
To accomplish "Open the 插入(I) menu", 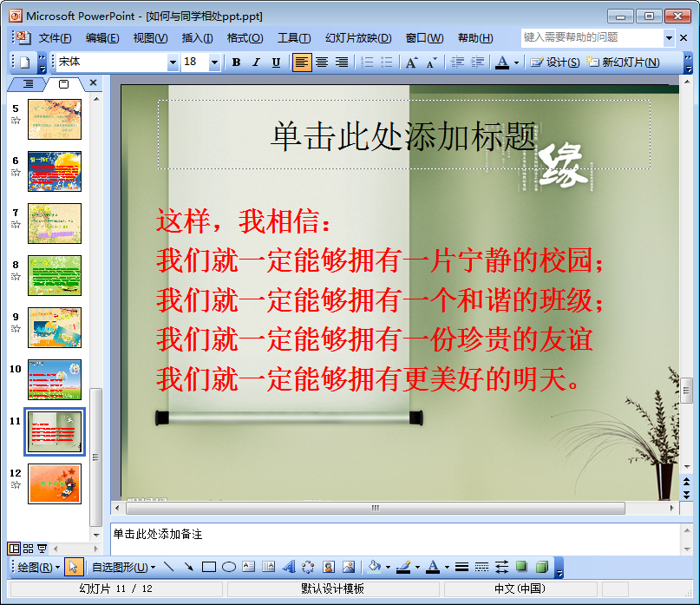I will pos(197,38).
